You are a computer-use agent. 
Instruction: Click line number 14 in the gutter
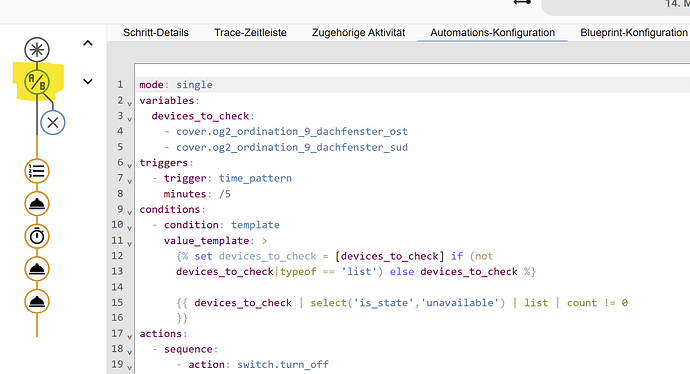[x=117, y=287]
